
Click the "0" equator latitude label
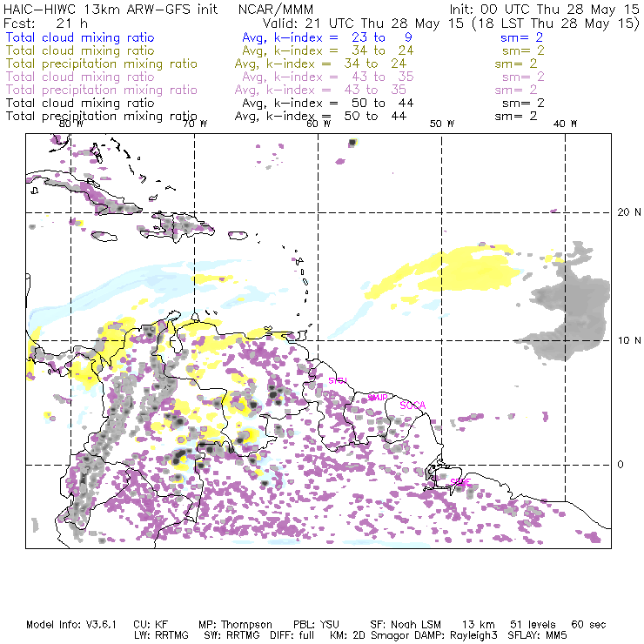pos(621,465)
